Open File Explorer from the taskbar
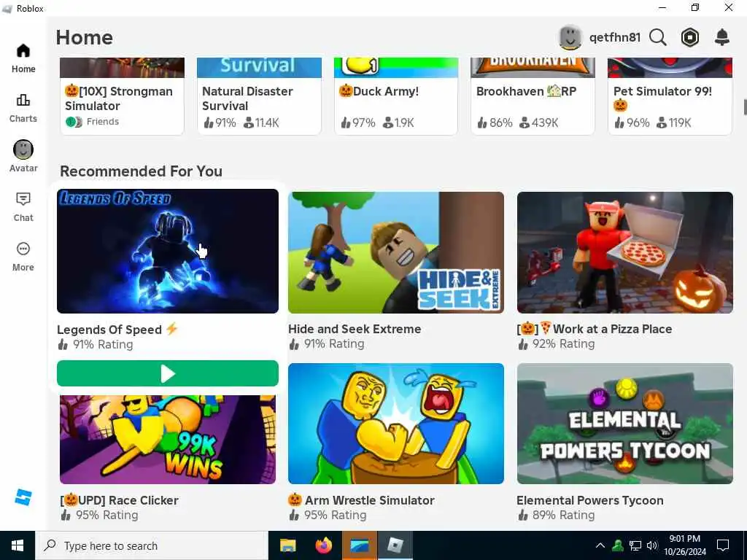 [287, 545]
